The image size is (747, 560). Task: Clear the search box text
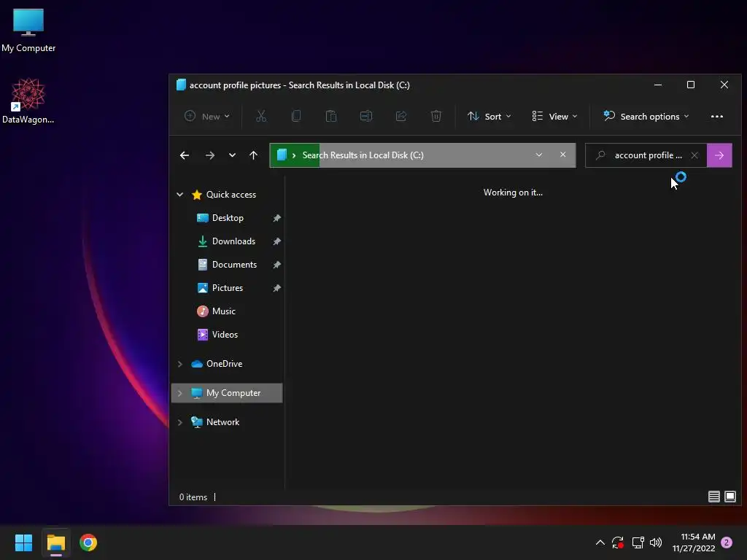point(694,155)
